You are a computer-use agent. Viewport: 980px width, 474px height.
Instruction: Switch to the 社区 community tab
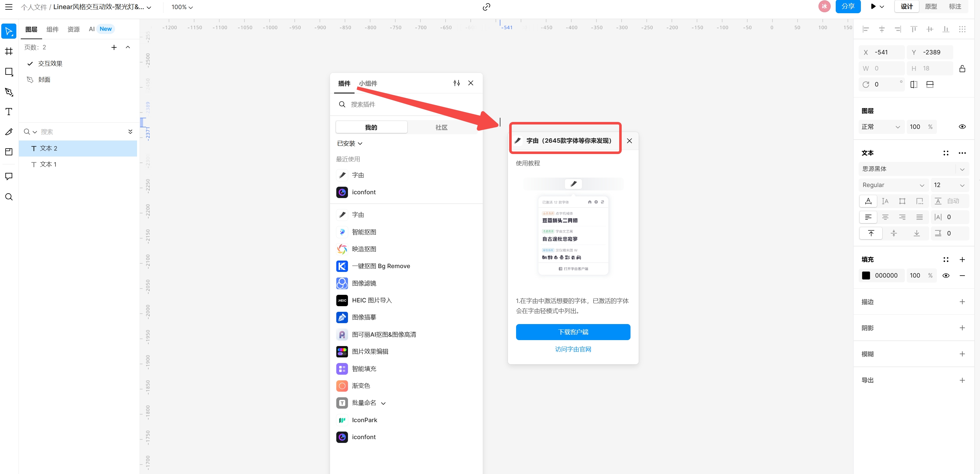pos(441,127)
